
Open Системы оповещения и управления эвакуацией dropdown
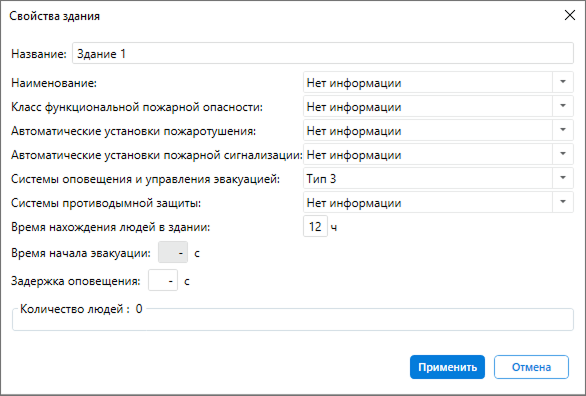[x=438, y=178]
